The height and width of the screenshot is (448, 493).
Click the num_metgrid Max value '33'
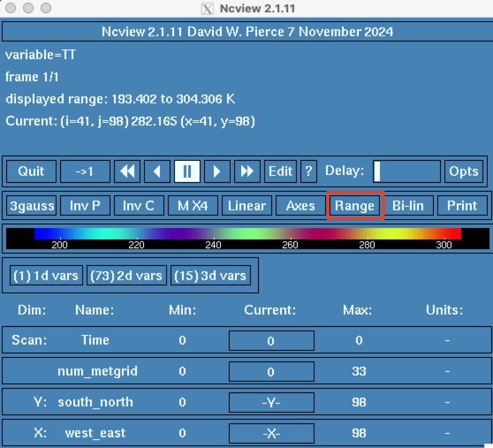click(x=359, y=371)
